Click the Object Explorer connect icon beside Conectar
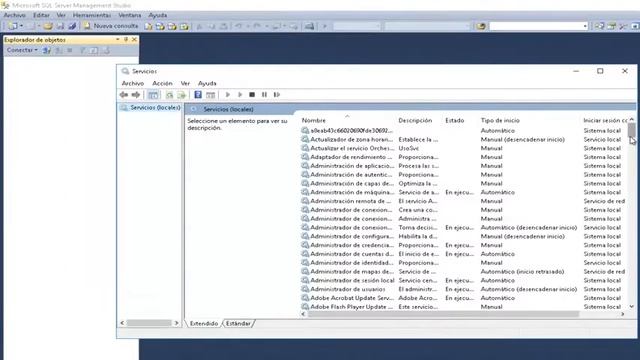The image size is (640, 360). coord(47,50)
